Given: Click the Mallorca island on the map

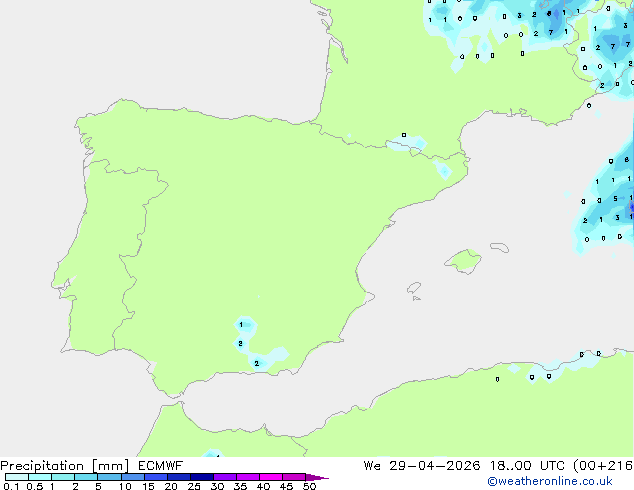Looking at the screenshot, I should [464, 261].
